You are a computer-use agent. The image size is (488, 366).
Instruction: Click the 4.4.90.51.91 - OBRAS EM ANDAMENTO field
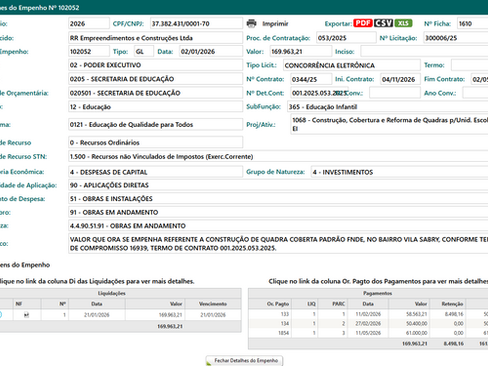[278, 226]
